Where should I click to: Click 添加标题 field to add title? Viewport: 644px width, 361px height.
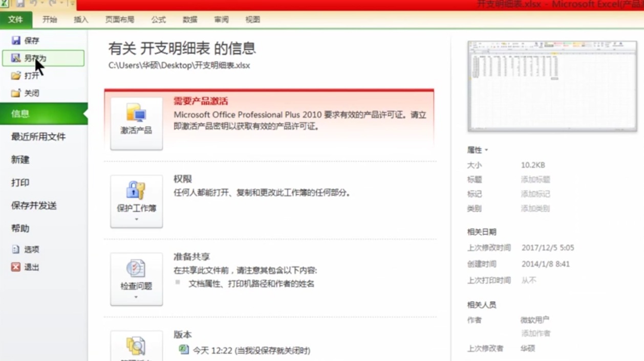[x=535, y=179]
